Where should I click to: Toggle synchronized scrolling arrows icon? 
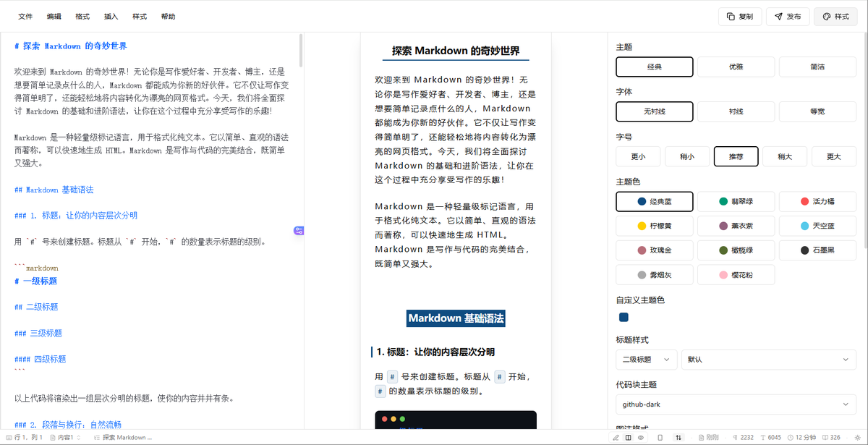tap(678, 438)
